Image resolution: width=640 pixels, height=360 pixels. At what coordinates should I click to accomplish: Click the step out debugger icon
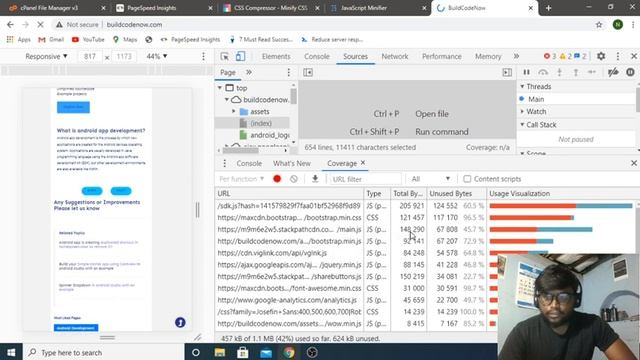click(x=576, y=72)
